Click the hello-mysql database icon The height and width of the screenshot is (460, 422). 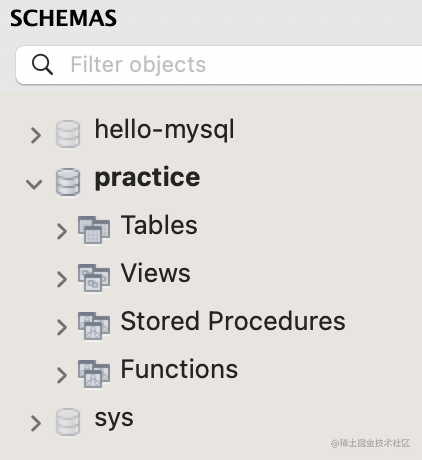[x=68, y=134]
